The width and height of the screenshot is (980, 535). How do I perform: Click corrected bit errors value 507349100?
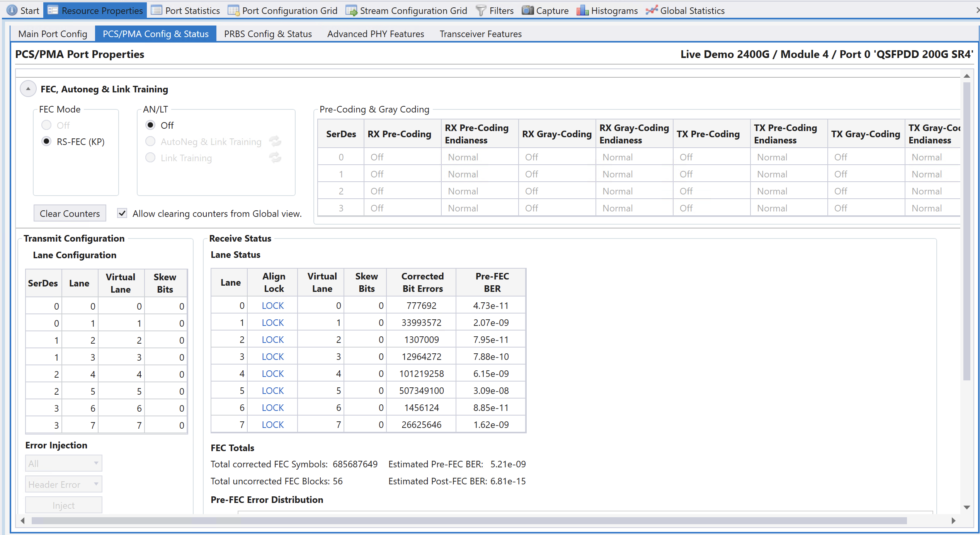pos(421,390)
